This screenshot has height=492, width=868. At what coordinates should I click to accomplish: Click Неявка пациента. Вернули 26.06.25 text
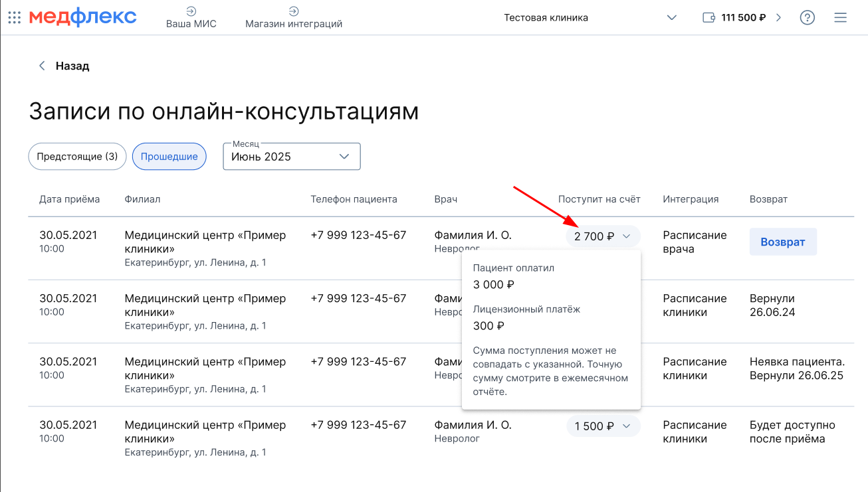(798, 369)
